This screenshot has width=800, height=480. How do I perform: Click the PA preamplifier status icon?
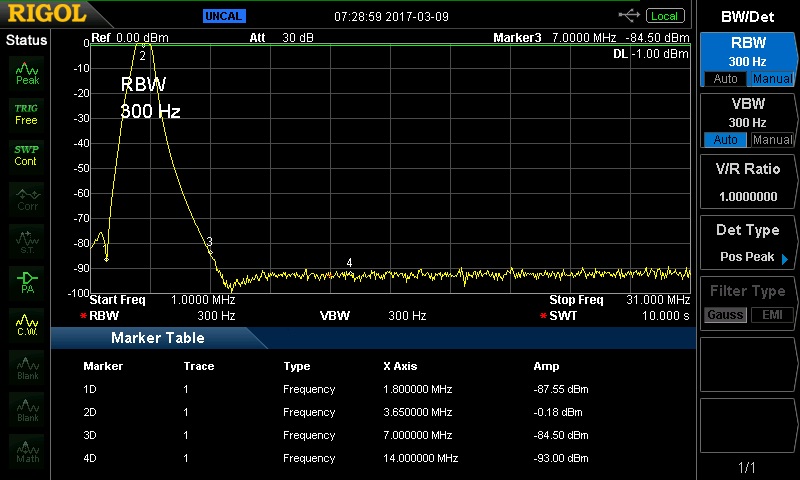[28, 283]
